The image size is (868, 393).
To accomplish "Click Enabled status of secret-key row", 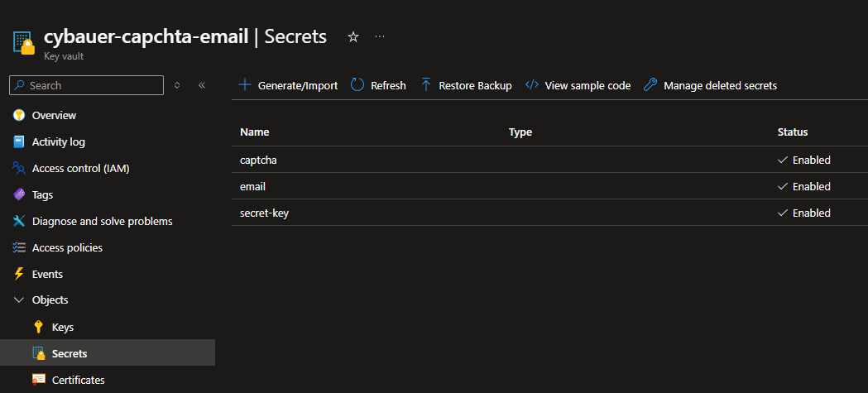I will (x=804, y=213).
